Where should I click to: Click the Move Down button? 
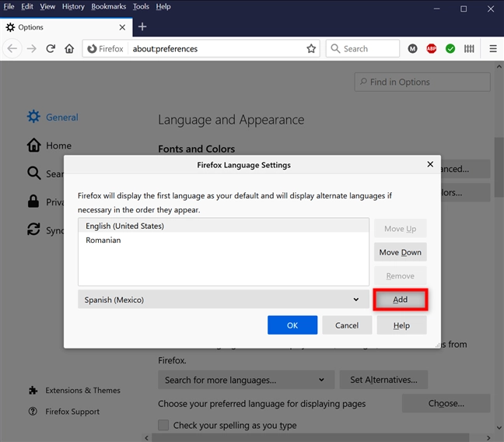401,252
